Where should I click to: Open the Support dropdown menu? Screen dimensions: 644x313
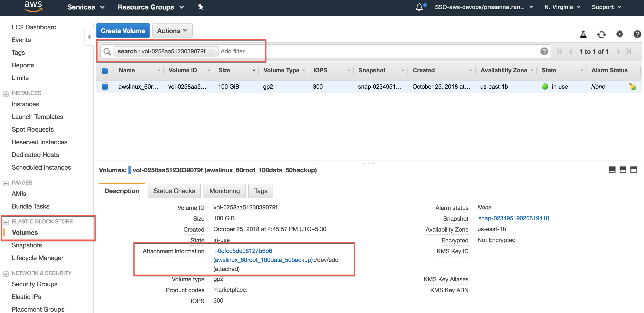pyautogui.click(x=606, y=7)
